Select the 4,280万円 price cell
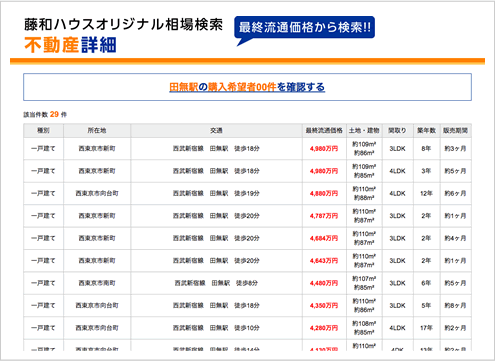 pos(324,328)
